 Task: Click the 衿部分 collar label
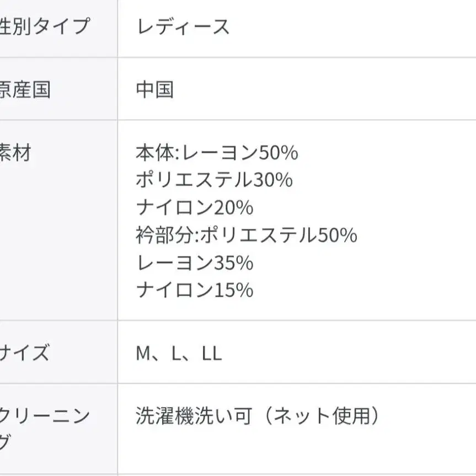(x=164, y=236)
